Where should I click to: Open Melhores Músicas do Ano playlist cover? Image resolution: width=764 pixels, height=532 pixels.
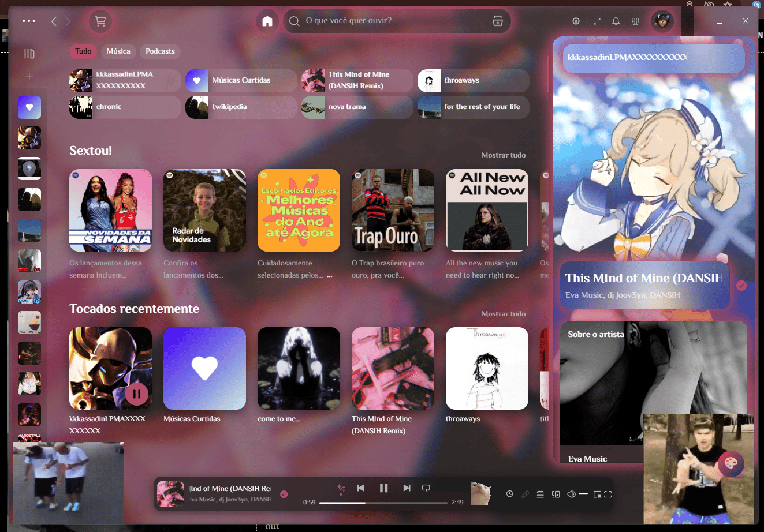pyautogui.click(x=299, y=210)
